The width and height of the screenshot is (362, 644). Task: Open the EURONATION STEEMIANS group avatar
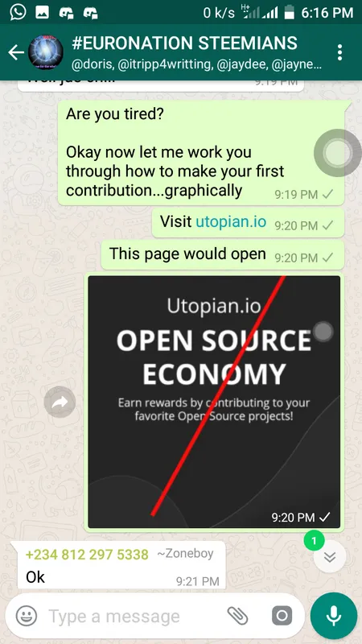(x=46, y=52)
